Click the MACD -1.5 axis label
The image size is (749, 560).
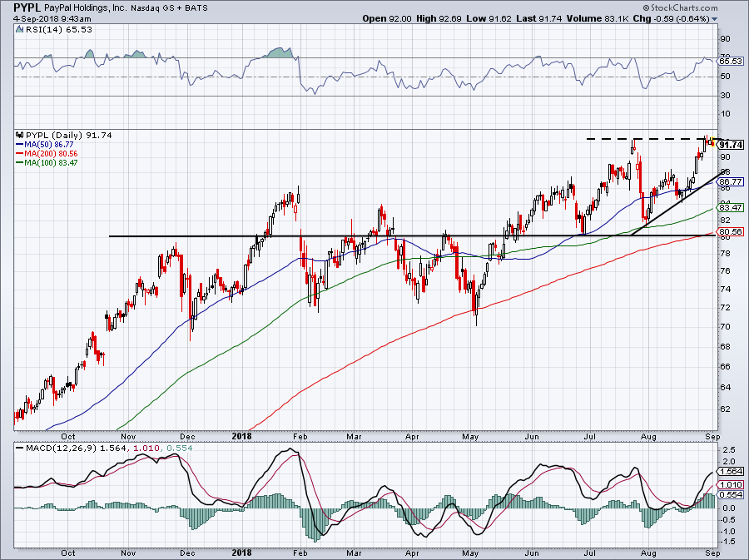[728, 542]
